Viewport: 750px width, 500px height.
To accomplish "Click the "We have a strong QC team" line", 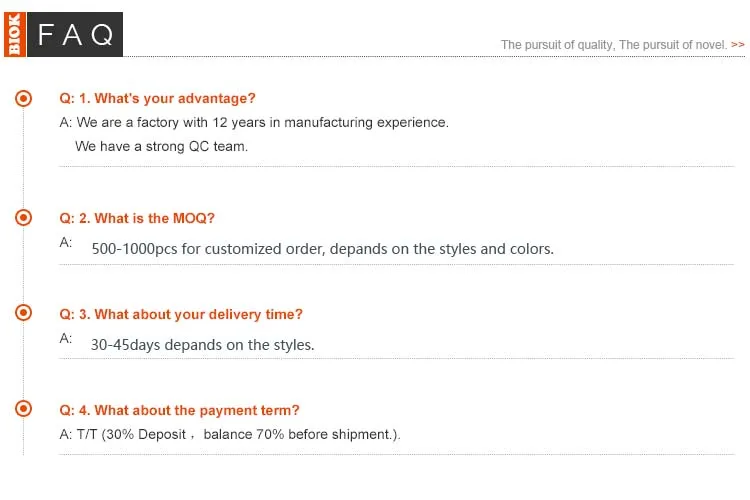I will (x=161, y=146).
